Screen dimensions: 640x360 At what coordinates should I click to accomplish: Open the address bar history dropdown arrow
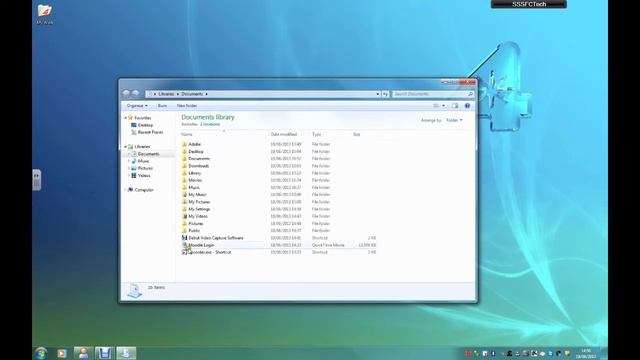pyautogui.click(x=378, y=94)
